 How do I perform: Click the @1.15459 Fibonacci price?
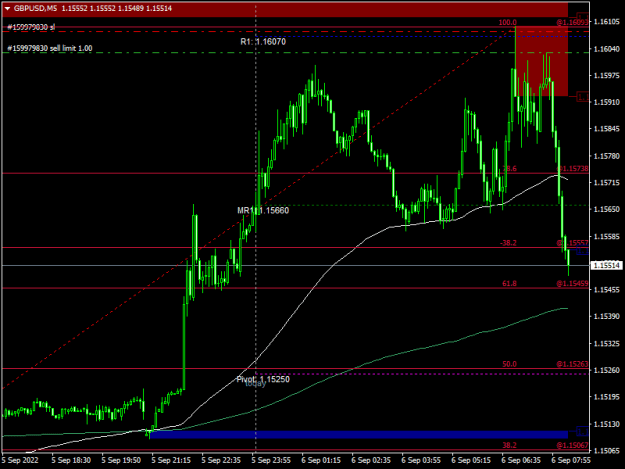(x=572, y=283)
